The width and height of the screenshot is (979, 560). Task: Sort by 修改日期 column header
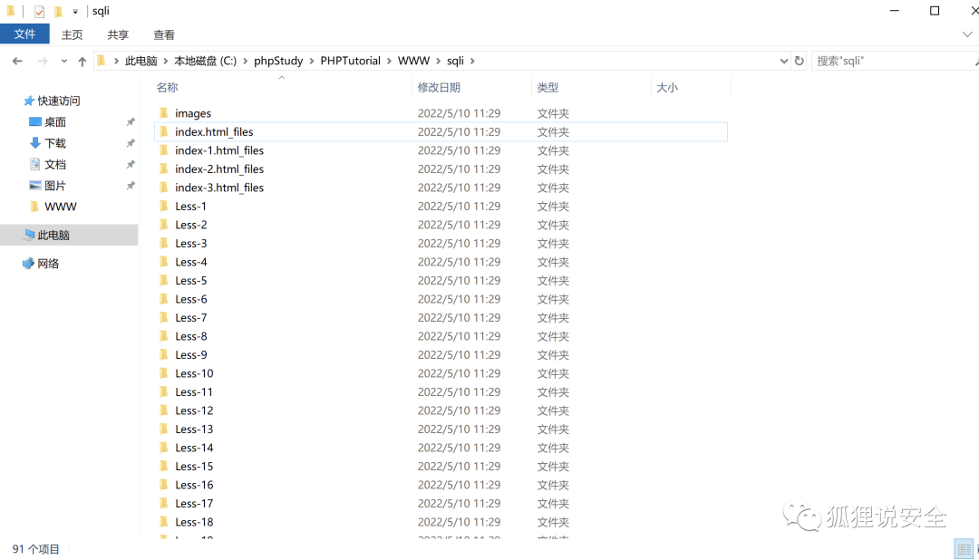pyautogui.click(x=439, y=87)
